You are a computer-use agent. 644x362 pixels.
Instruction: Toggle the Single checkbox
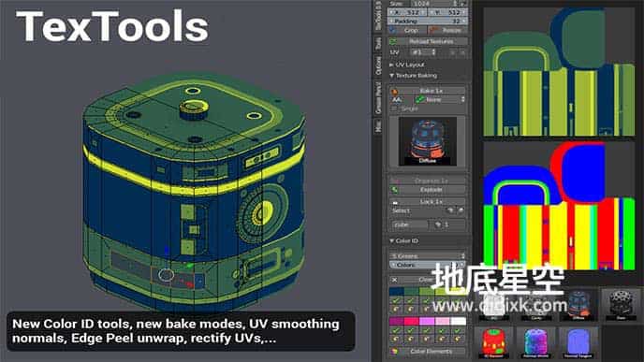pos(395,109)
